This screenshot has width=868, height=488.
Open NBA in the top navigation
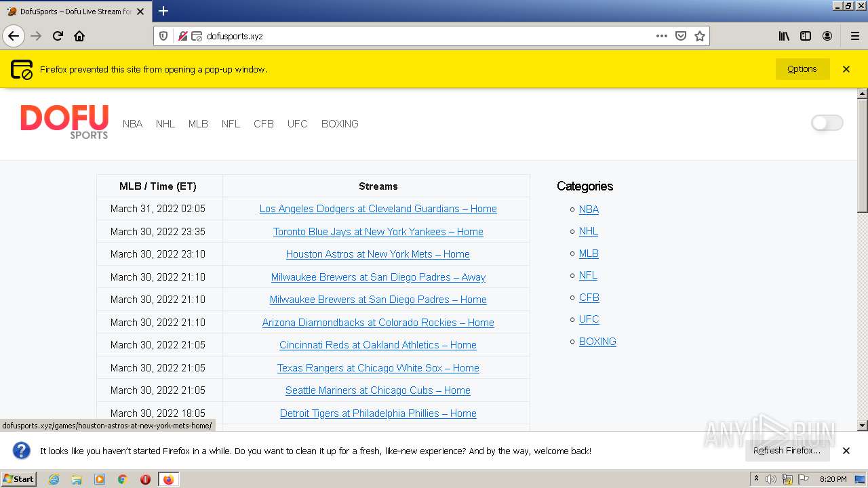pos(132,124)
